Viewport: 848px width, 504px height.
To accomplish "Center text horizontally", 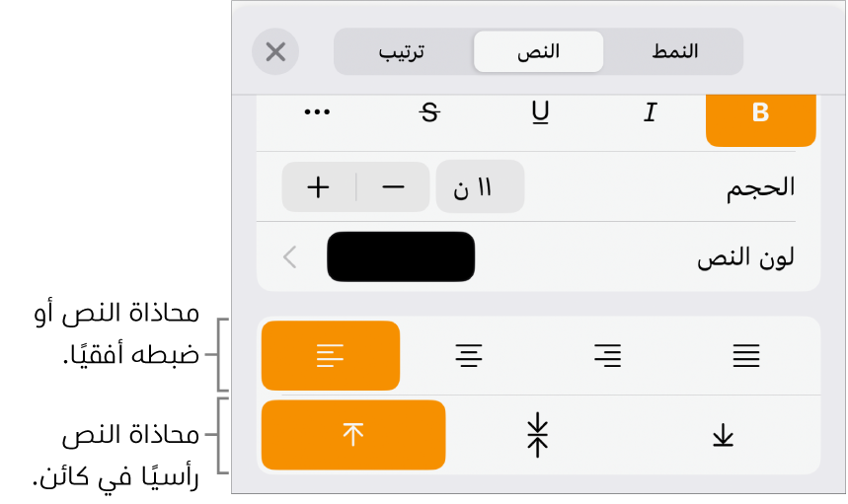I will (x=469, y=356).
